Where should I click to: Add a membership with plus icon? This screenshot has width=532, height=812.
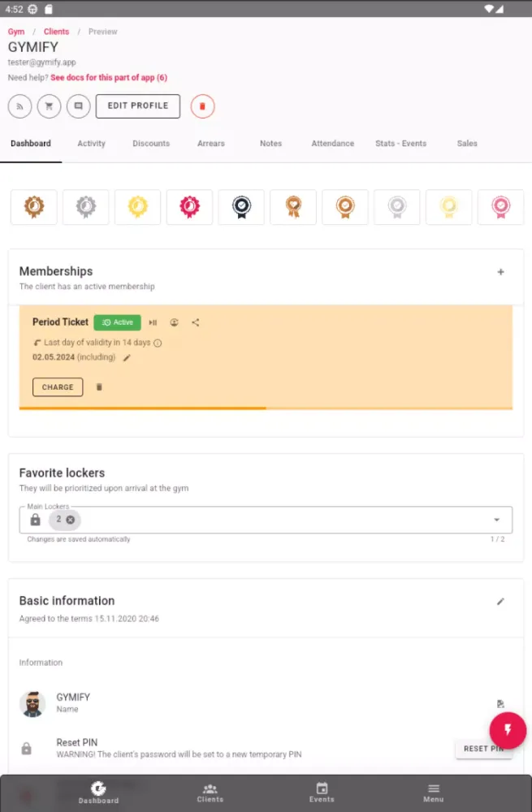point(501,272)
